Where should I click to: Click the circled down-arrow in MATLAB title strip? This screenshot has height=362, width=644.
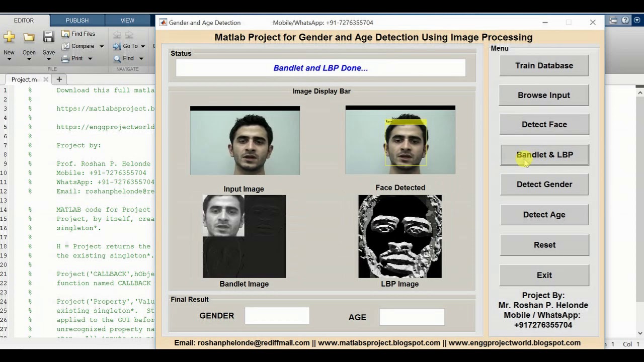(x=636, y=21)
